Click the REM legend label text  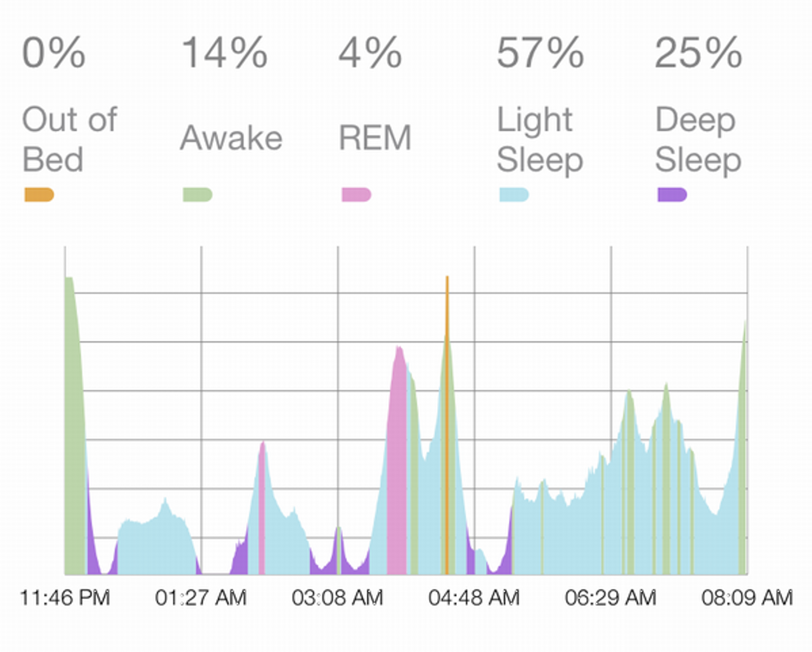[x=375, y=138]
